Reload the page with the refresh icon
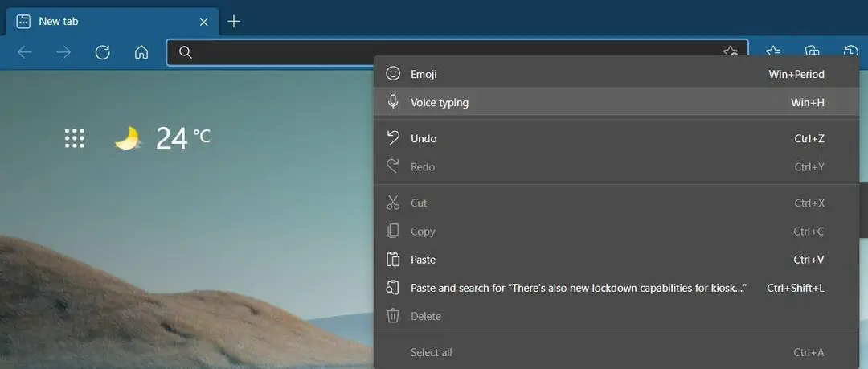 (102, 52)
